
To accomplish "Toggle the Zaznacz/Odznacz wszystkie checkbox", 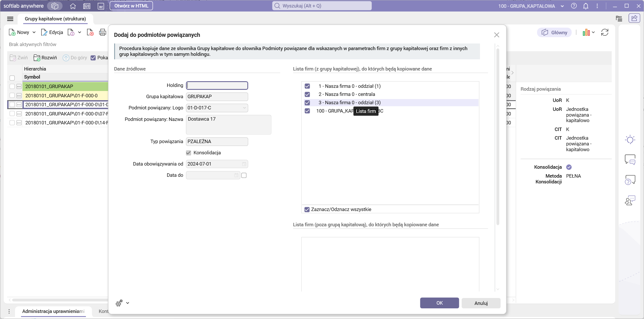I will pos(307,210).
